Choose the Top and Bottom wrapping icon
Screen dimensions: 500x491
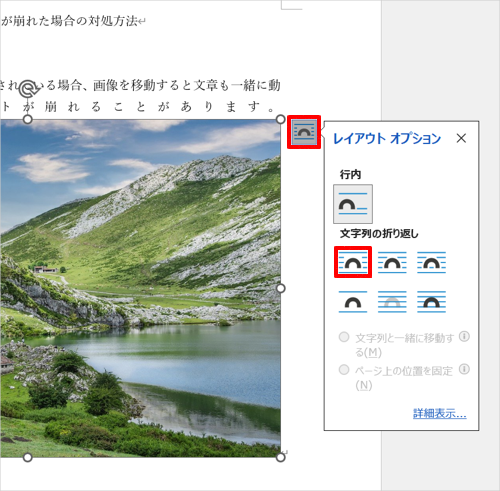[353, 302]
